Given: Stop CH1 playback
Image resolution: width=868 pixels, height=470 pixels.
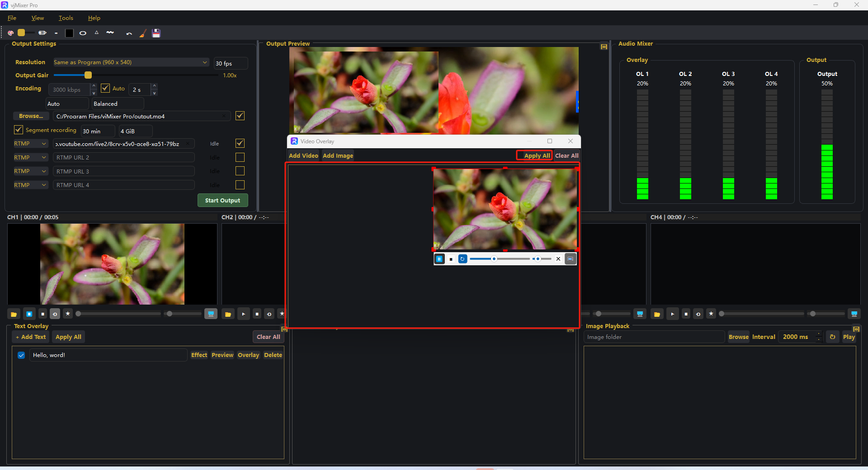Looking at the screenshot, I should 42,314.
